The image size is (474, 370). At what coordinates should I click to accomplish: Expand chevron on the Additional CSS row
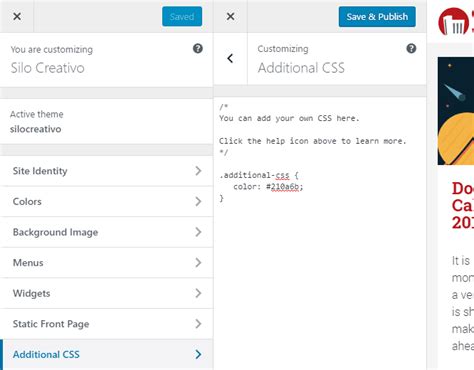tap(198, 354)
